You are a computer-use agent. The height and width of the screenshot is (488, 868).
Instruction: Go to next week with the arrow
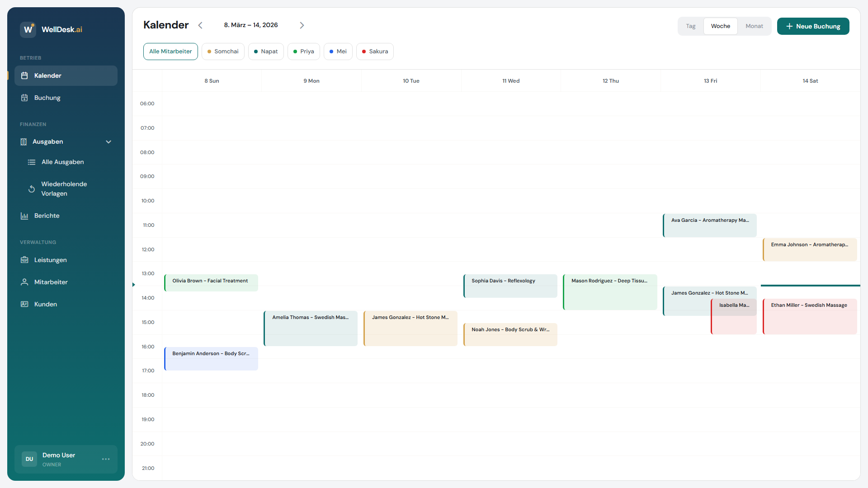[x=302, y=25]
